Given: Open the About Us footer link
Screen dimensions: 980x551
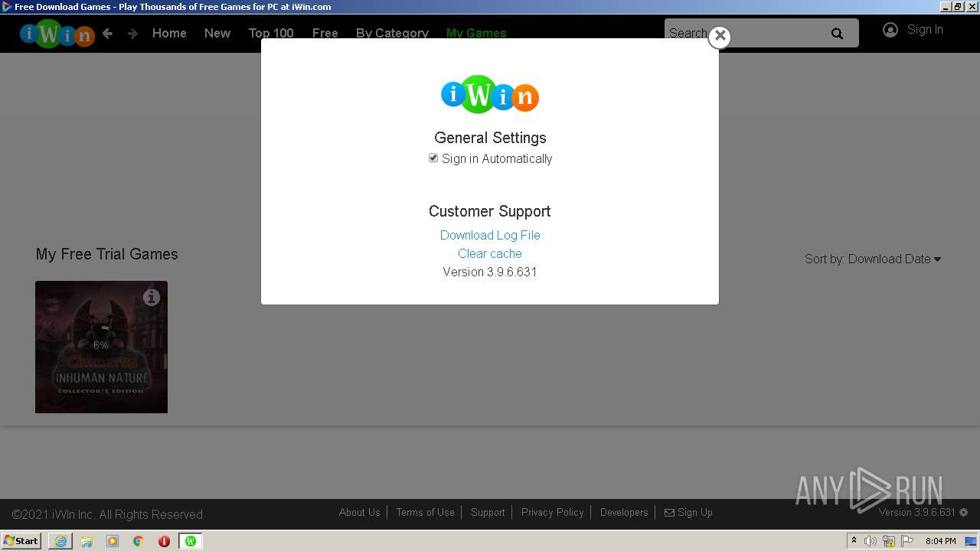Looking at the screenshot, I should pos(360,512).
